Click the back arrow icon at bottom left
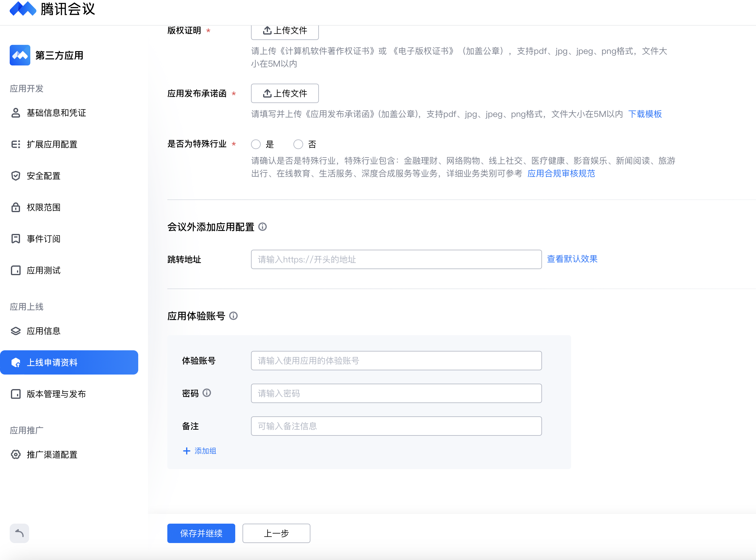756x560 pixels. coord(19,533)
